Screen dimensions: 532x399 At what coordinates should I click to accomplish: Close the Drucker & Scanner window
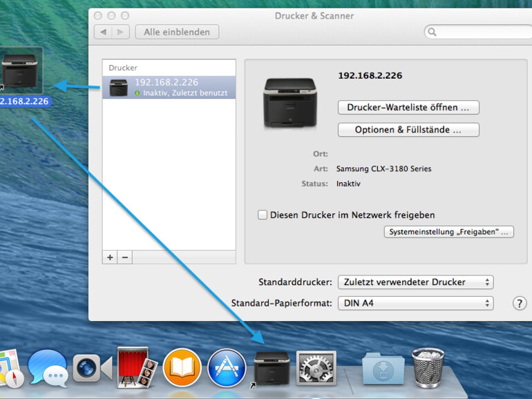pyautogui.click(x=98, y=16)
